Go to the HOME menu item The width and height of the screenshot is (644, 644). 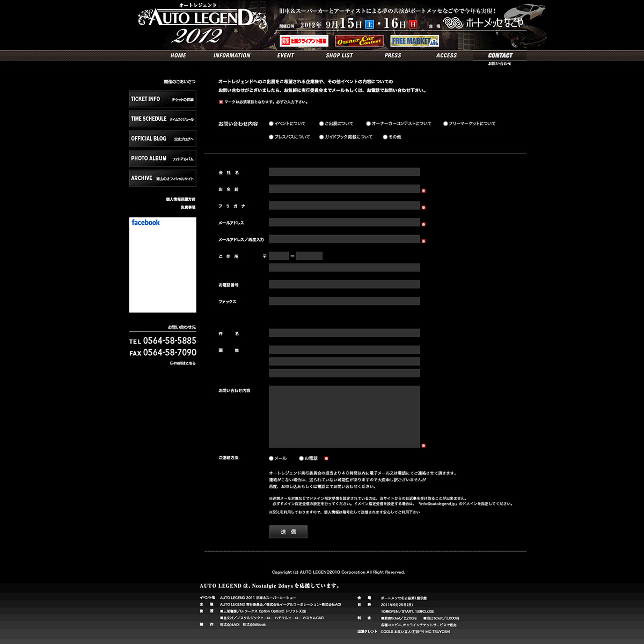point(178,55)
